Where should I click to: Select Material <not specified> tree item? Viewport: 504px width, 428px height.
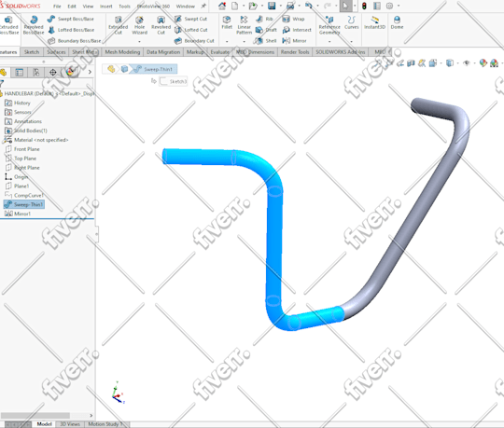coord(36,140)
